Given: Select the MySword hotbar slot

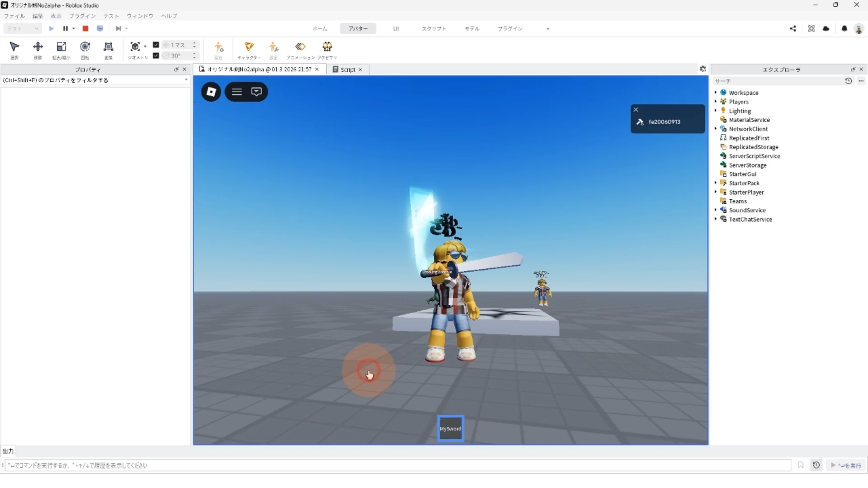Looking at the screenshot, I should pyautogui.click(x=450, y=428).
